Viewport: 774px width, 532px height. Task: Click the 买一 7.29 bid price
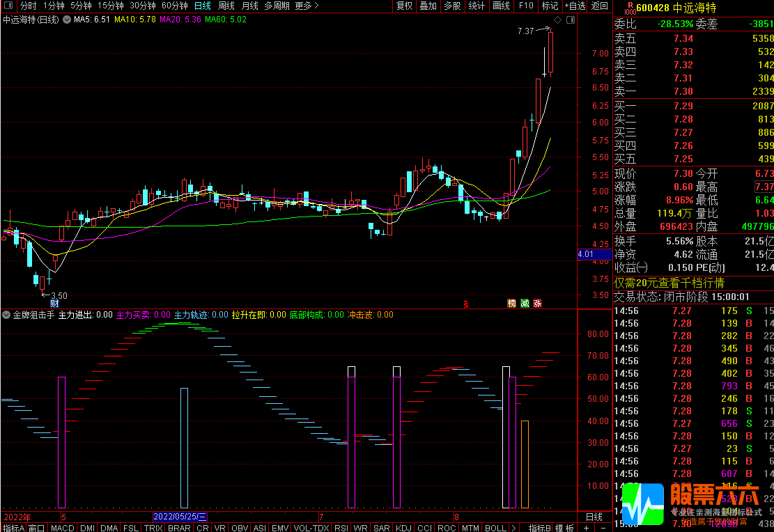683,106
